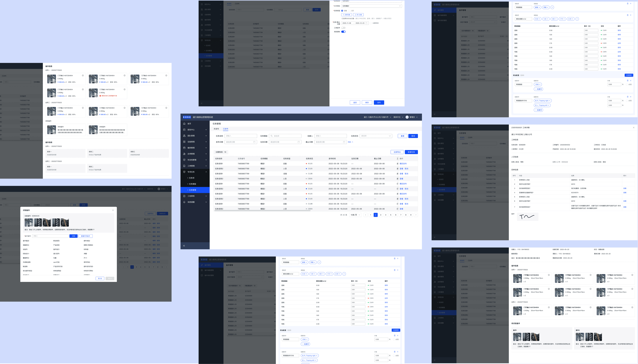The image size is (638, 364).
Task: Open the calendar icon in 截止日期 field
Action: [x=344, y=142]
